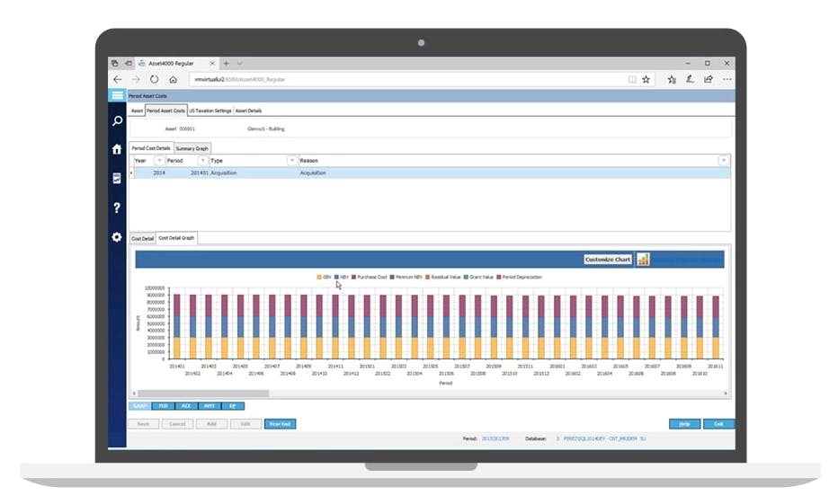The height and width of the screenshot is (504, 838).
Task: Add page to browser favorites star
Action: tap(646, 80)
